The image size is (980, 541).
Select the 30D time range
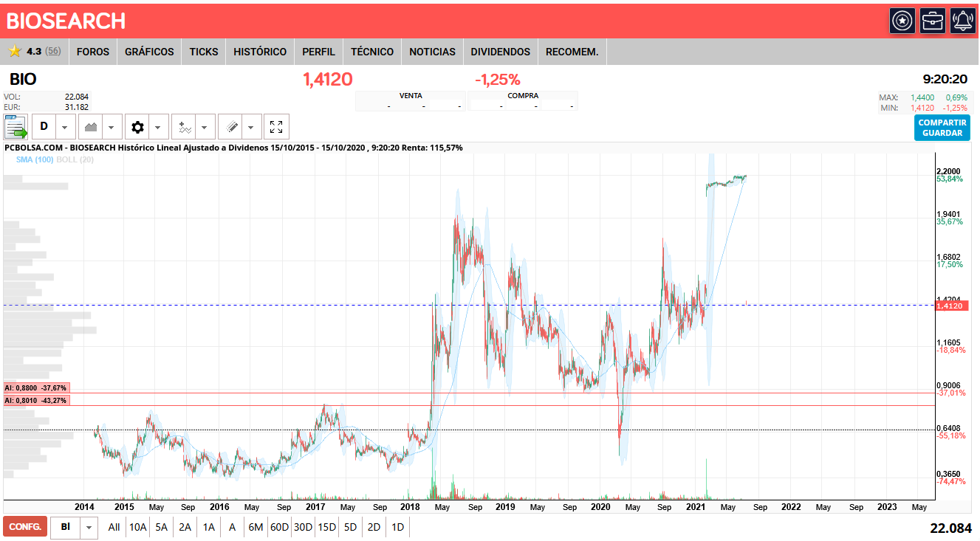[303, 527]
